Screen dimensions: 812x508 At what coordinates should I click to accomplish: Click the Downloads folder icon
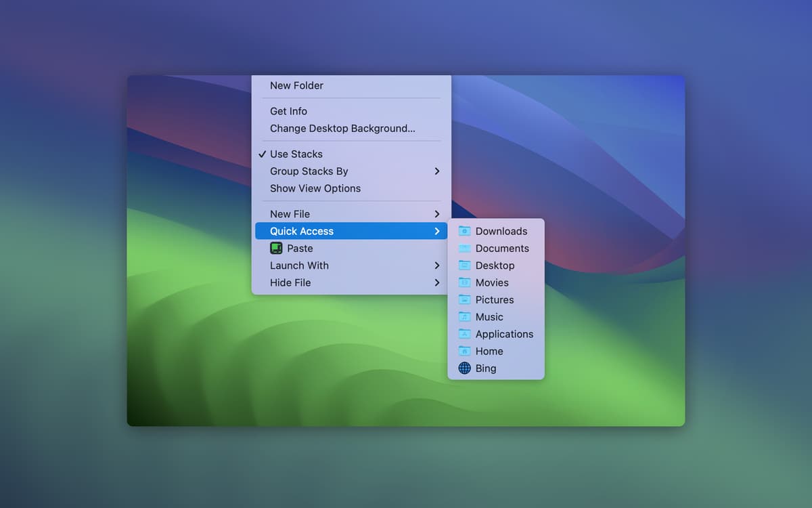pyautogui.click(x=464, y=231)
